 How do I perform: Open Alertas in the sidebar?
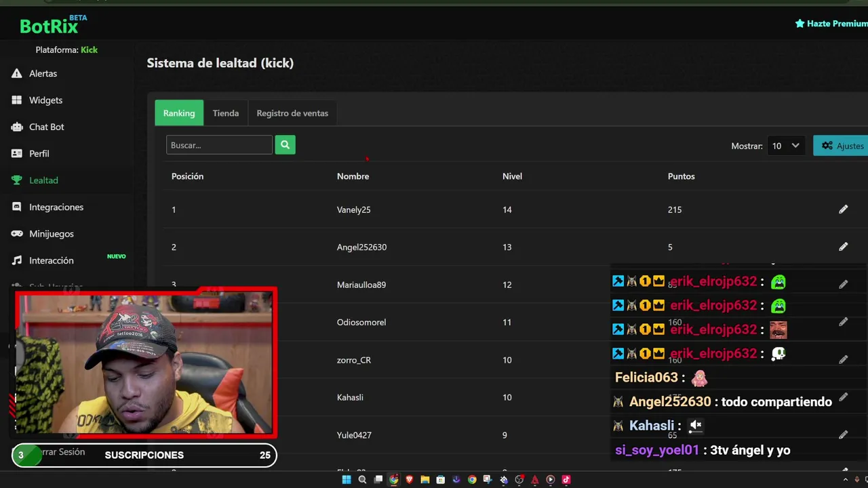tap(43, 73)
